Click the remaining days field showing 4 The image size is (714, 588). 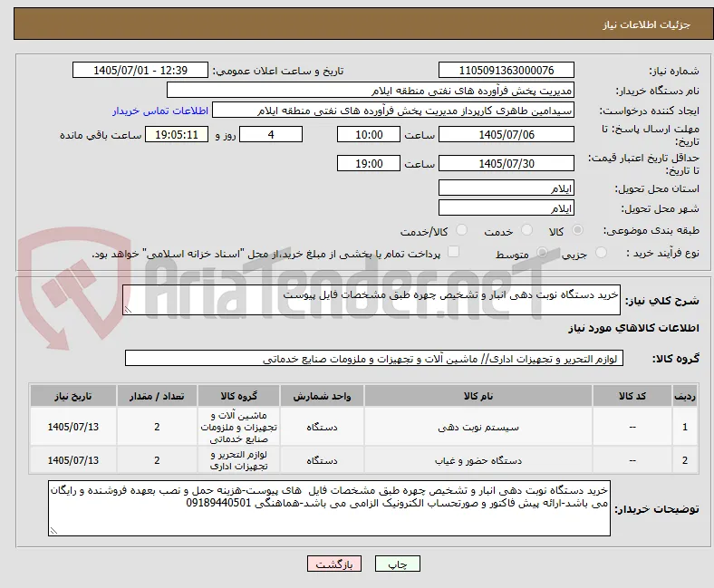tap(271, 134)
